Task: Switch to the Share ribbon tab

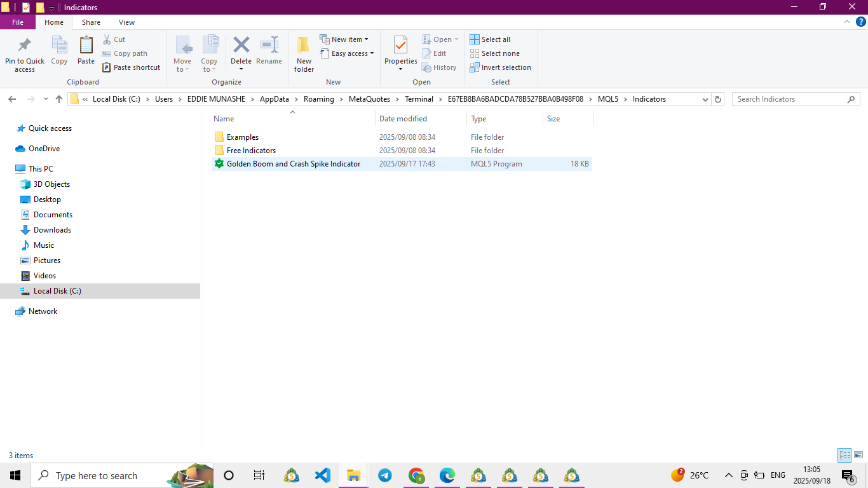Action: click(91, 22)
